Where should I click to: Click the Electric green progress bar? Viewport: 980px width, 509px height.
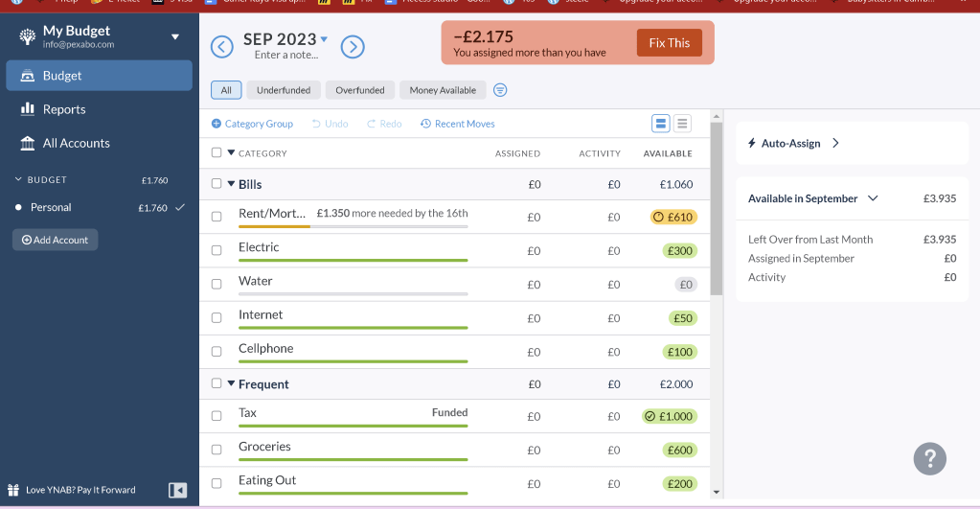pos(353,260)
